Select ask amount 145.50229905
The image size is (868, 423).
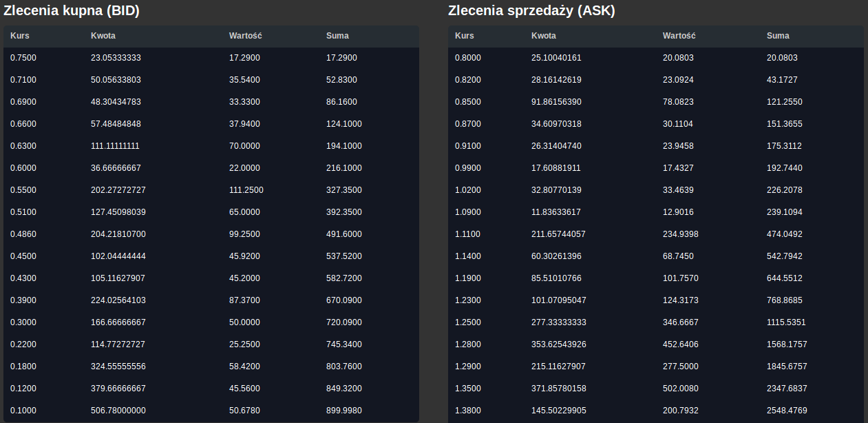click(559, 411)
